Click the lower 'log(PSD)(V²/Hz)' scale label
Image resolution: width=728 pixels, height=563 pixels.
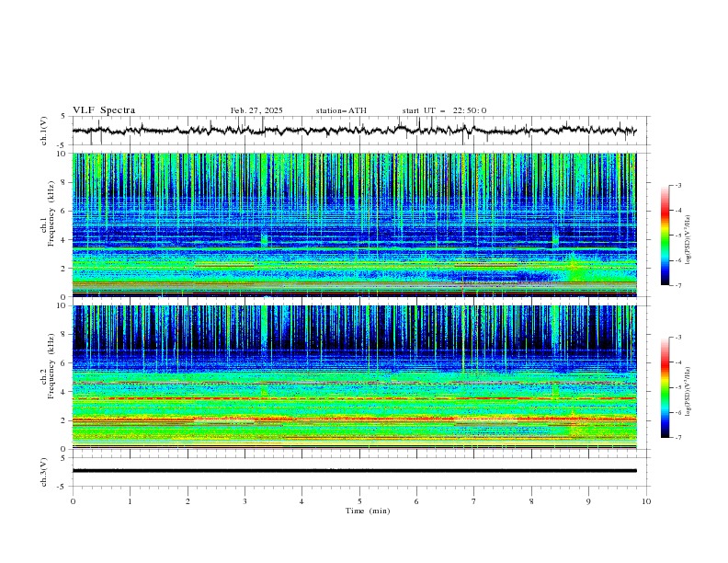point(688,391)
